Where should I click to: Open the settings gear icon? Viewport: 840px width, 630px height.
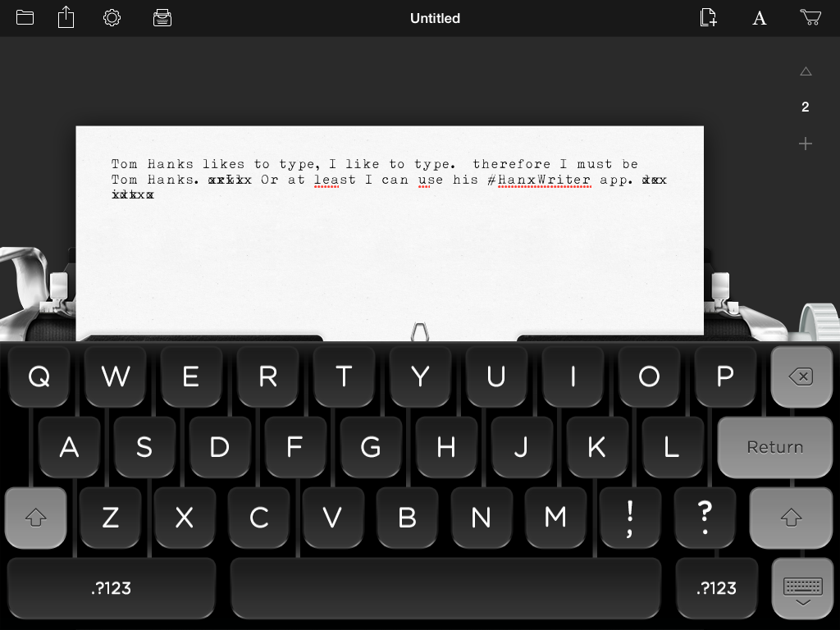click(112, 17)
